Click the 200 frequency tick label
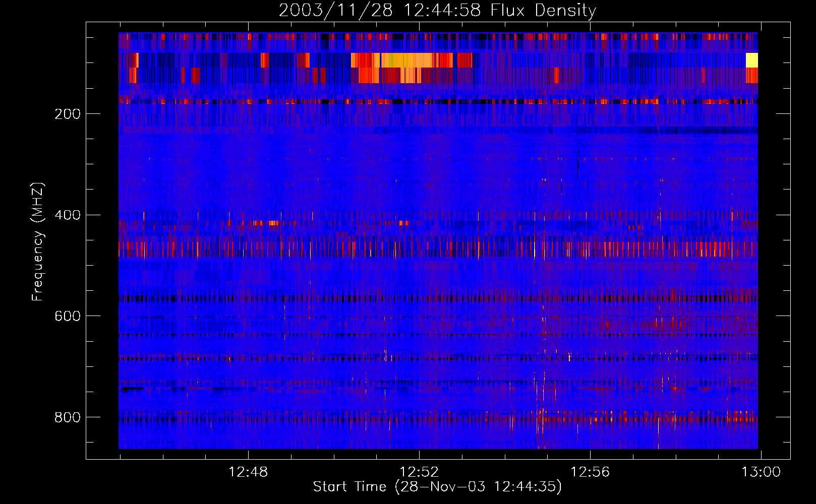This screenshot has width=816, height=504. [68, 114]
